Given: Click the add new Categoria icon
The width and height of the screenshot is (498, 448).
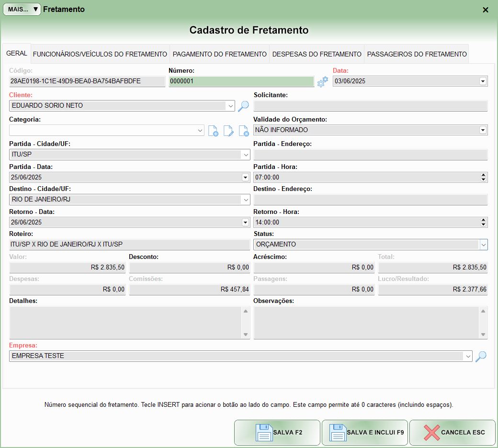Looking at the screenshot, I should tap(213, 131).
